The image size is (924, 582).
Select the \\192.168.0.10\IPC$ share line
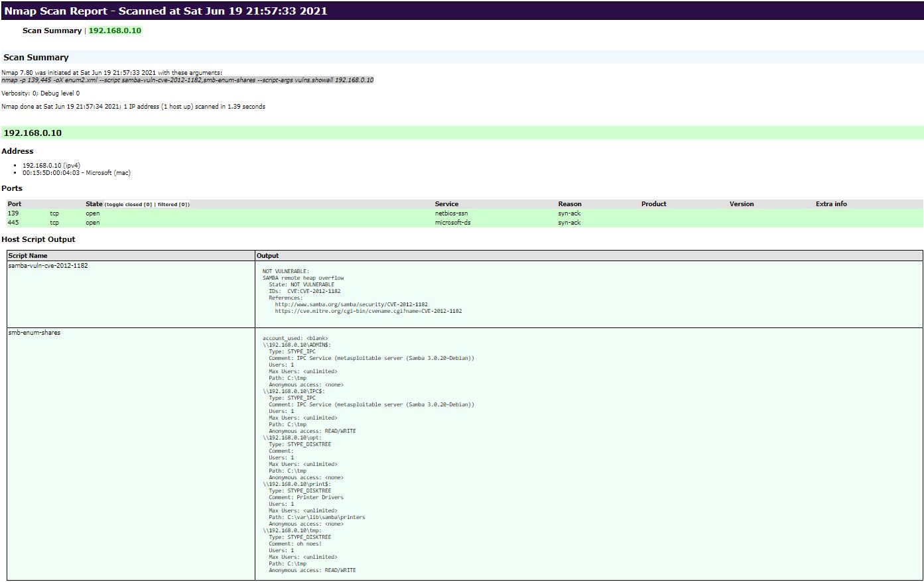pos(294,392)
